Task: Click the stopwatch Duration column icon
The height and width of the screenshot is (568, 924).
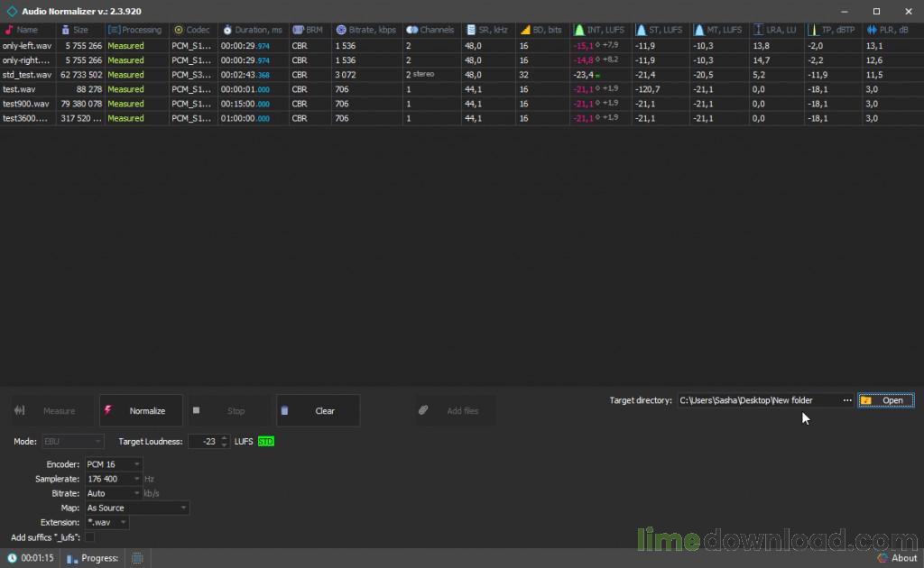Action: coord(227,30)
